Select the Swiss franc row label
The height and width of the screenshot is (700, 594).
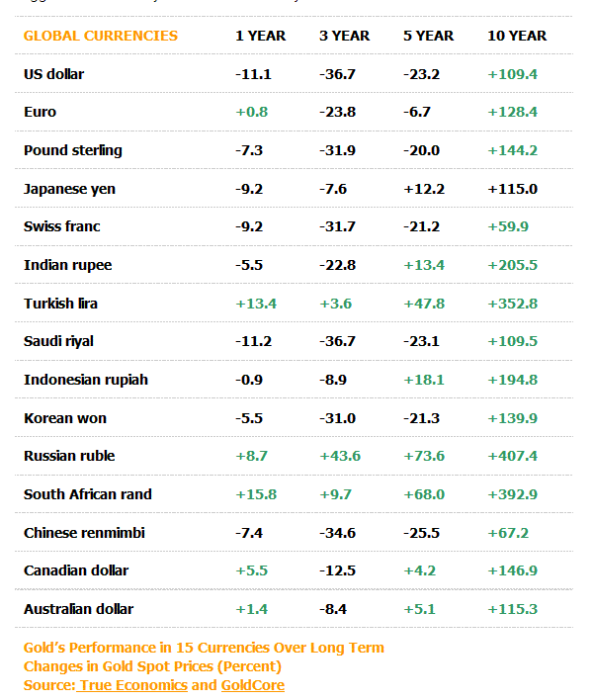62,226
